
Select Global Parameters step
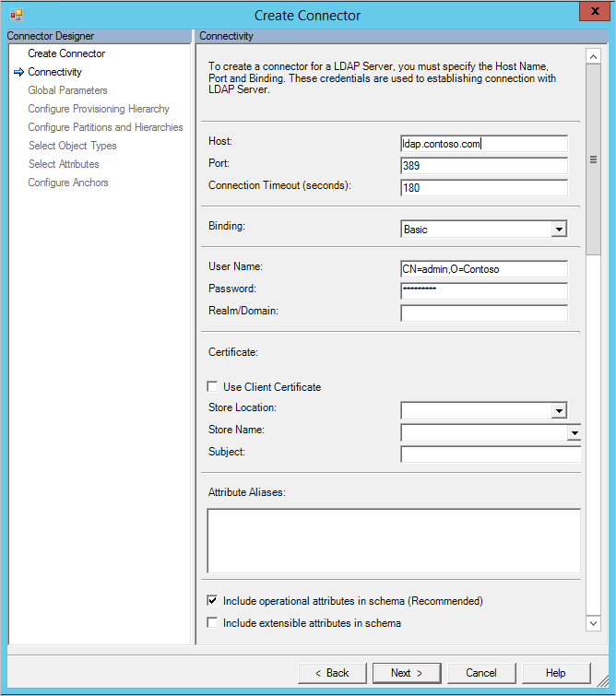67,90
